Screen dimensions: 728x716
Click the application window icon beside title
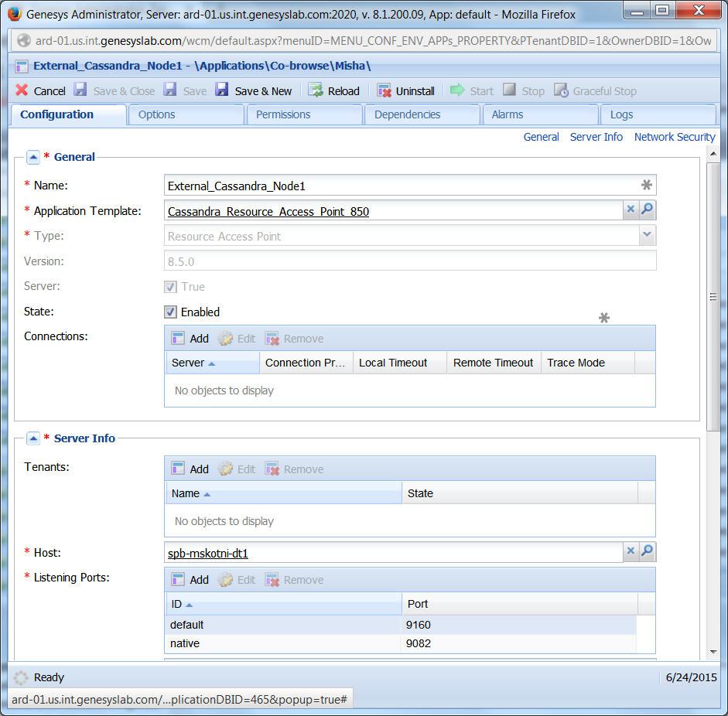pyautogui.click(x=22, y=66)
